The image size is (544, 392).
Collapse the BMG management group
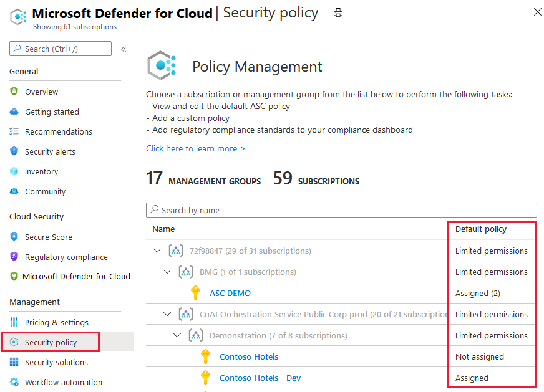point(167,272)
